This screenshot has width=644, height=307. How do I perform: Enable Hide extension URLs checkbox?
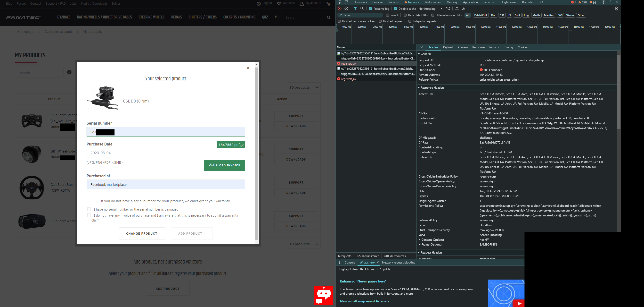tap(432, 15)
